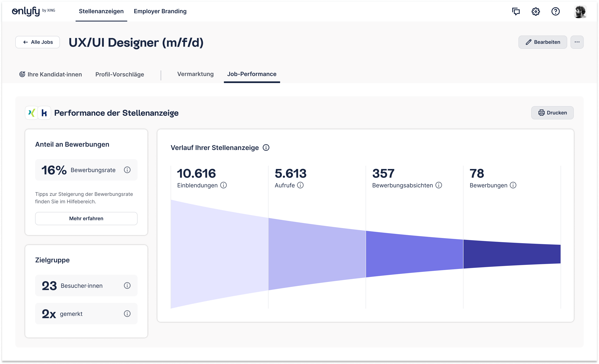This screenshot has width=599, height=364.
Task: Show info for Bewerbungsrate
Action: [127, 170]
